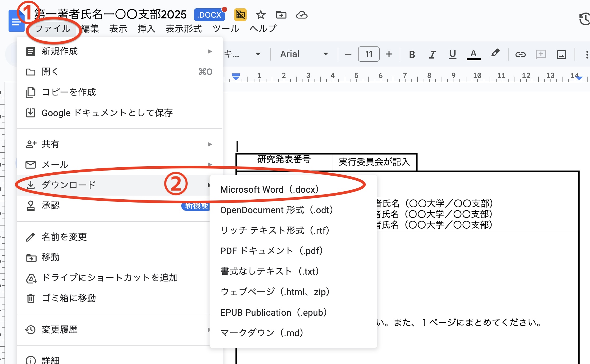Download as EPUB Publication (.epub)

click(x=293, y=312)
